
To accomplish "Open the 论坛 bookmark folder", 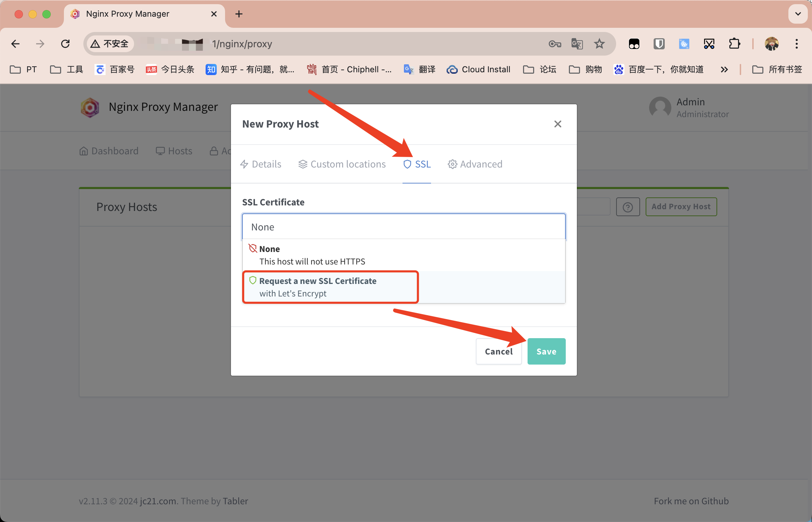I will [x=540, y=70].
